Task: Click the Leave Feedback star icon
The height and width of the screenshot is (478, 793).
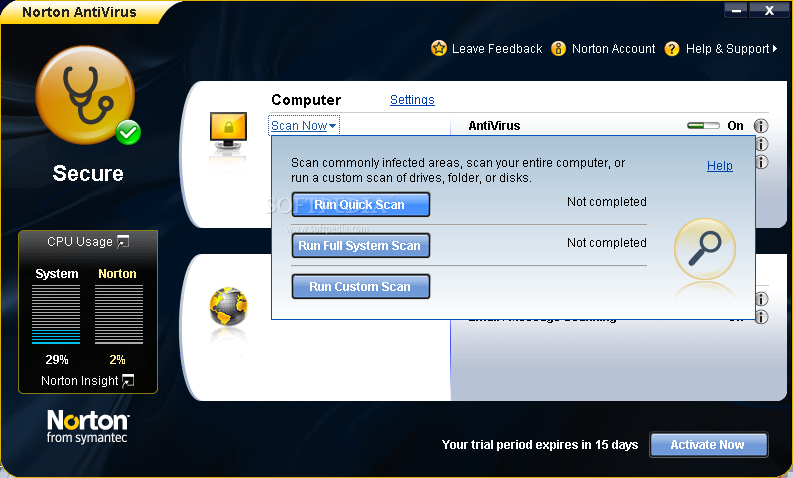Action: click(x=438, y=49)
